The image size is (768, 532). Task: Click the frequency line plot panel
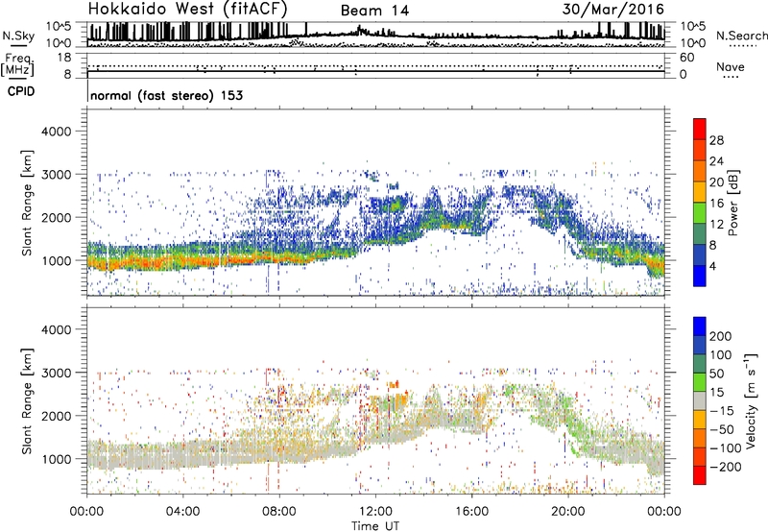[x=376, y=65]
